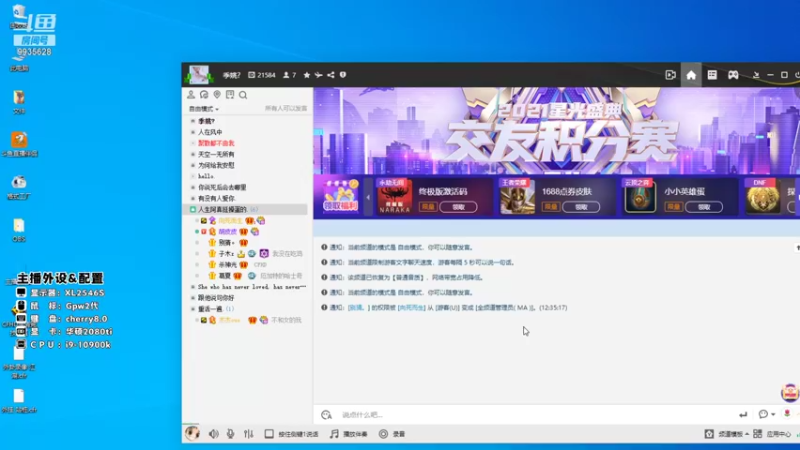Open the audio mixer settings icon

248,434
